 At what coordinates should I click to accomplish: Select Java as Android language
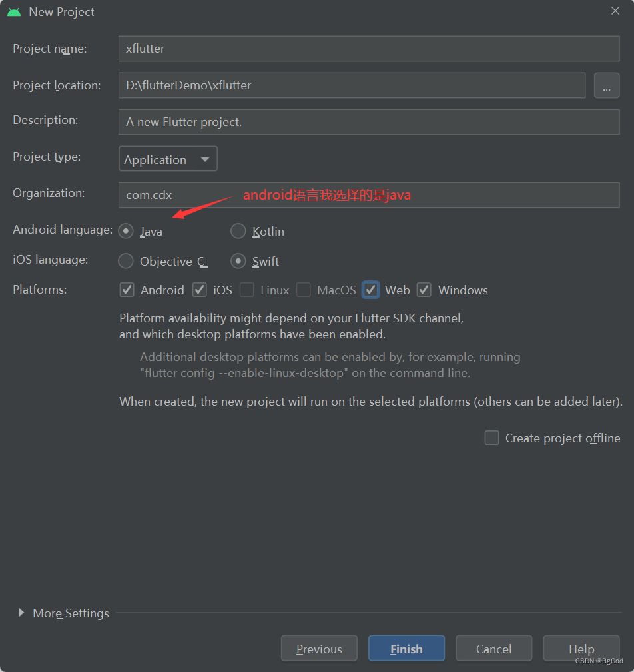(x=126, y=231)
